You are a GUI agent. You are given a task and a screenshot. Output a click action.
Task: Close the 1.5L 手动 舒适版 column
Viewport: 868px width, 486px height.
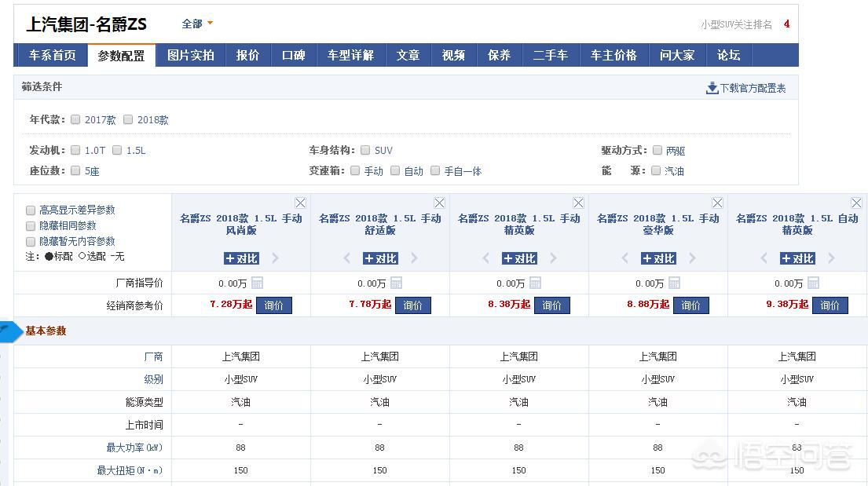coord(439,203)
